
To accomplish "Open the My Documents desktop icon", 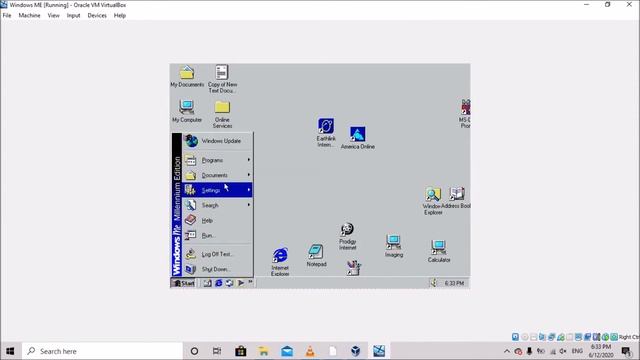I will point(187,76).
